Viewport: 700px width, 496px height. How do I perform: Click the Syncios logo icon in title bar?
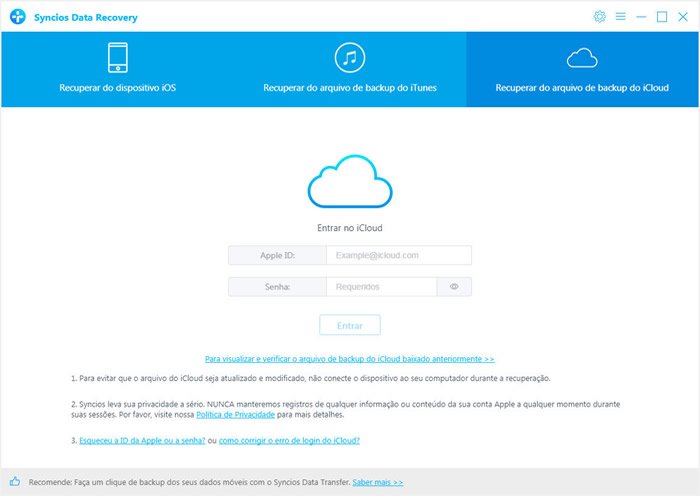pos(18,17)
